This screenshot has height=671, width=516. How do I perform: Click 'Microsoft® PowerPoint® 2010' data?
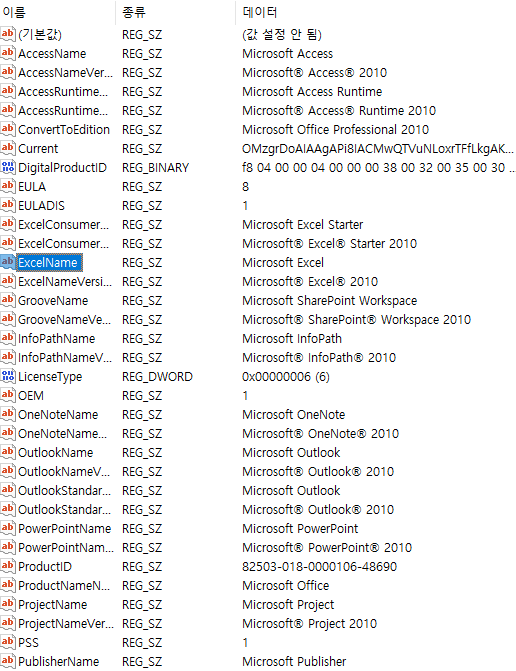[327, 547]
